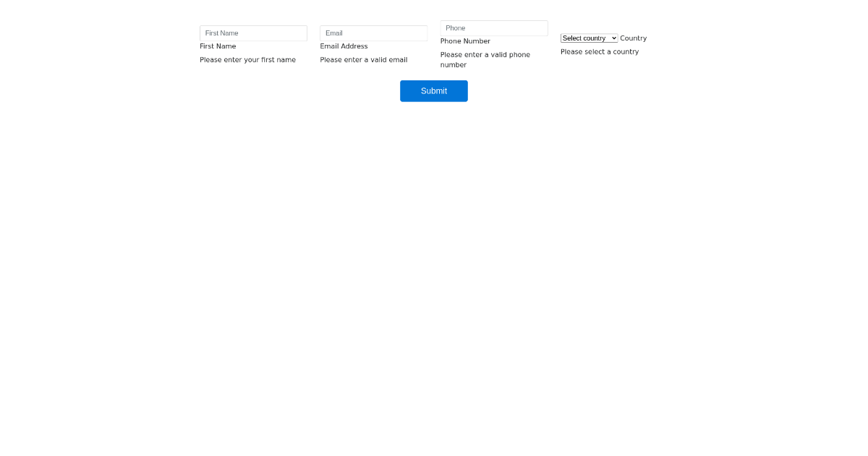Click 'Select country' text in the combo box
This screenshot has width=868, height=456.
tap(584, 38)
